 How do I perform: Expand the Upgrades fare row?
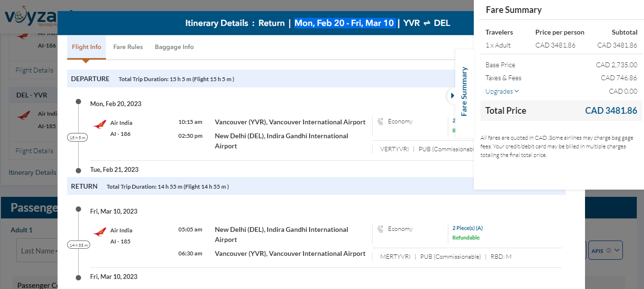click(502, 91)
